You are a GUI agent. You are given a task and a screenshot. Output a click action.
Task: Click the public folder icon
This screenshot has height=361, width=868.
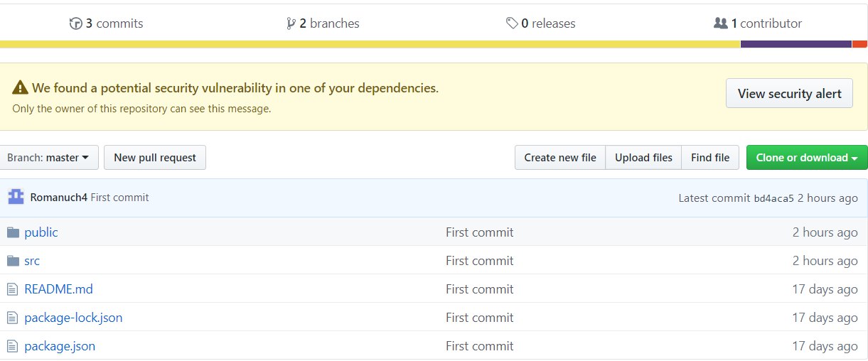click(x=13, y=232)
